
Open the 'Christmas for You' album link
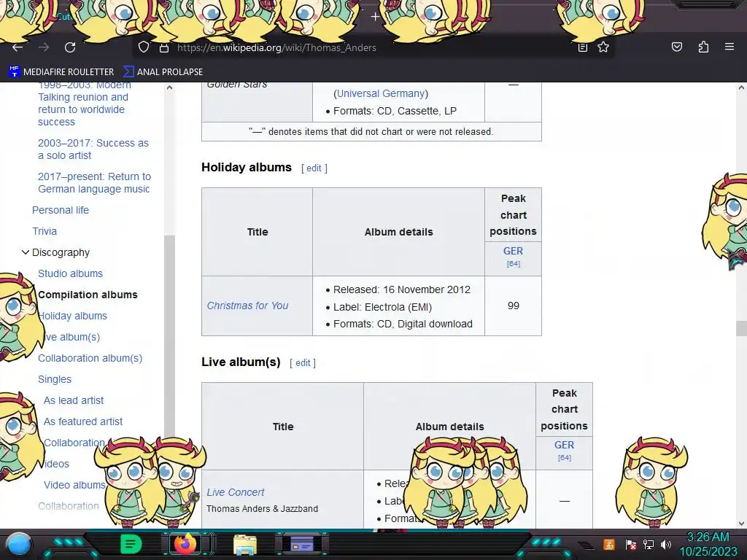click(247, 306)
